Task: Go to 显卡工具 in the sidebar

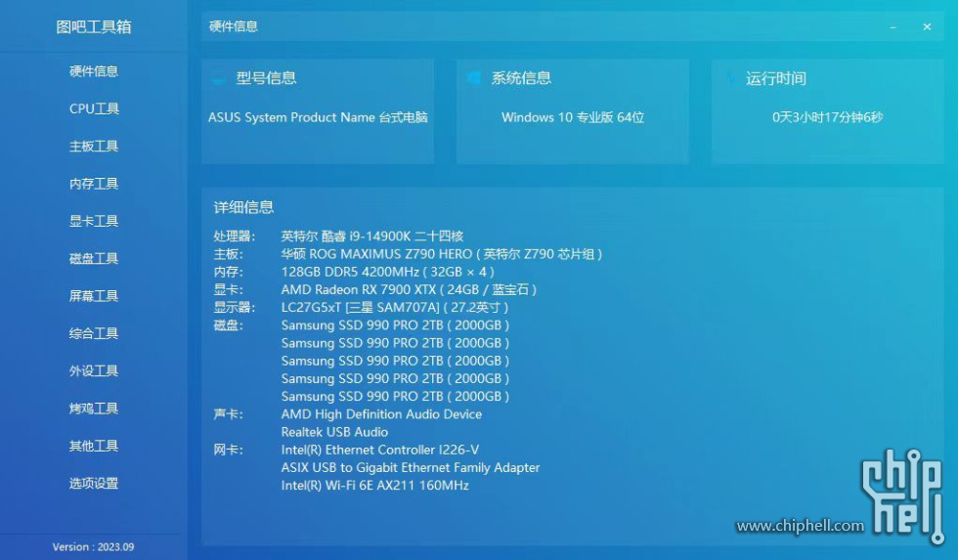Action: tap(94, 221)
